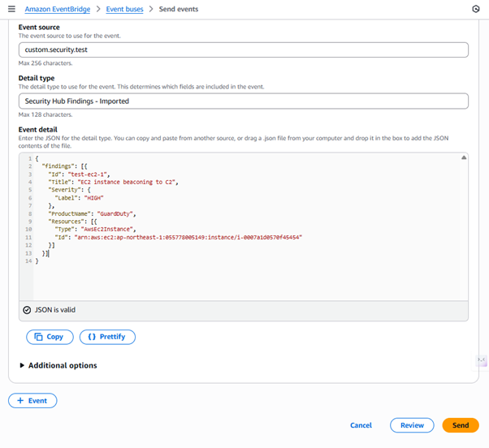Image resolution: width=489 pixels, height=448 pixels.
Task: Click the "Type": "AwsEc2Instance" line
Action: (95, 230)
